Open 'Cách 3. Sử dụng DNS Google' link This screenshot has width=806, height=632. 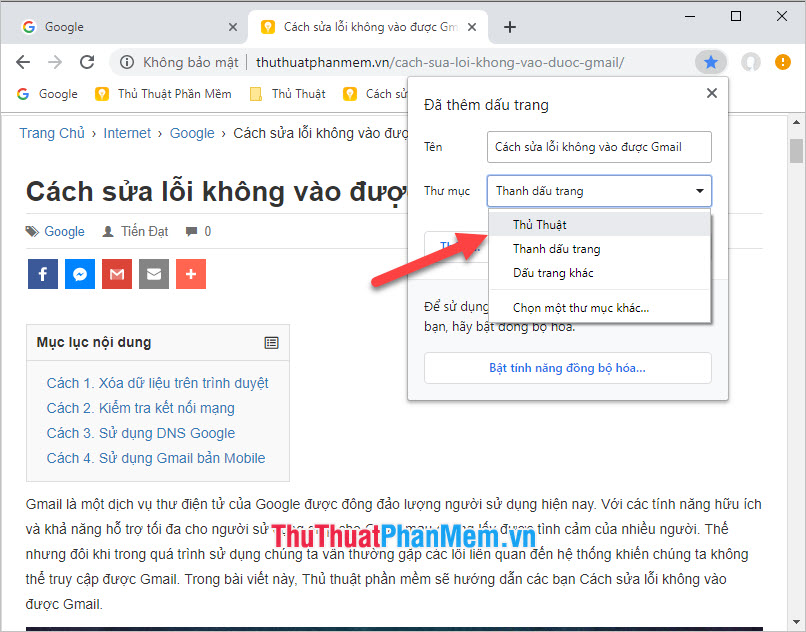(140, 432)
